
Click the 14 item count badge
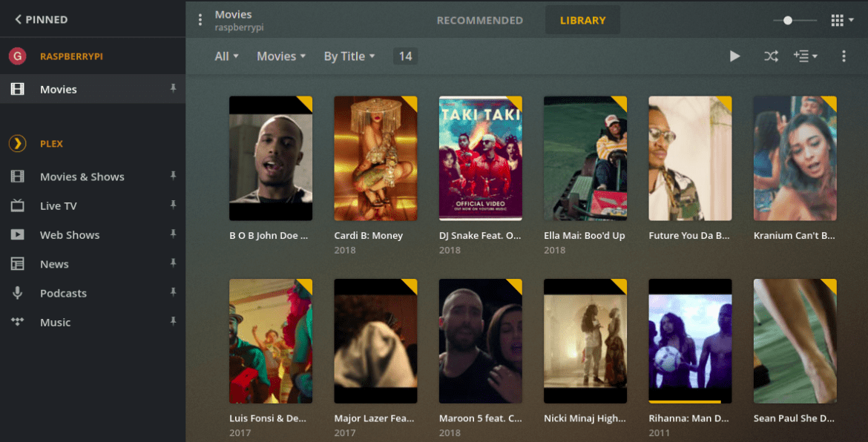click(x=405, y=56)
